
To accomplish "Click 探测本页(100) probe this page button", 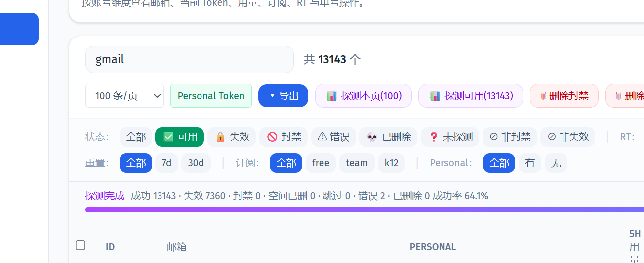I will [x=363, y=96].
